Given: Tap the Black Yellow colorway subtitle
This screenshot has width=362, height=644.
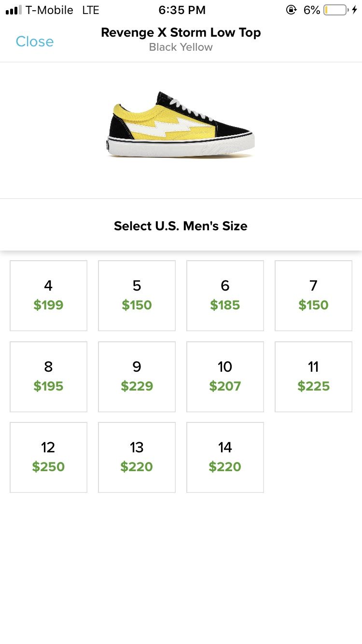Looking at the screenshot, I should point(181,47).
